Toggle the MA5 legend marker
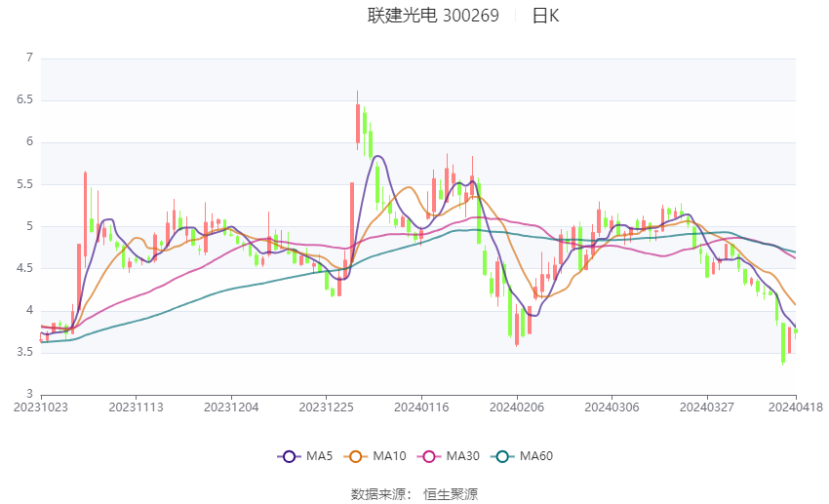829x504 pixels. (x=289, y=456)
